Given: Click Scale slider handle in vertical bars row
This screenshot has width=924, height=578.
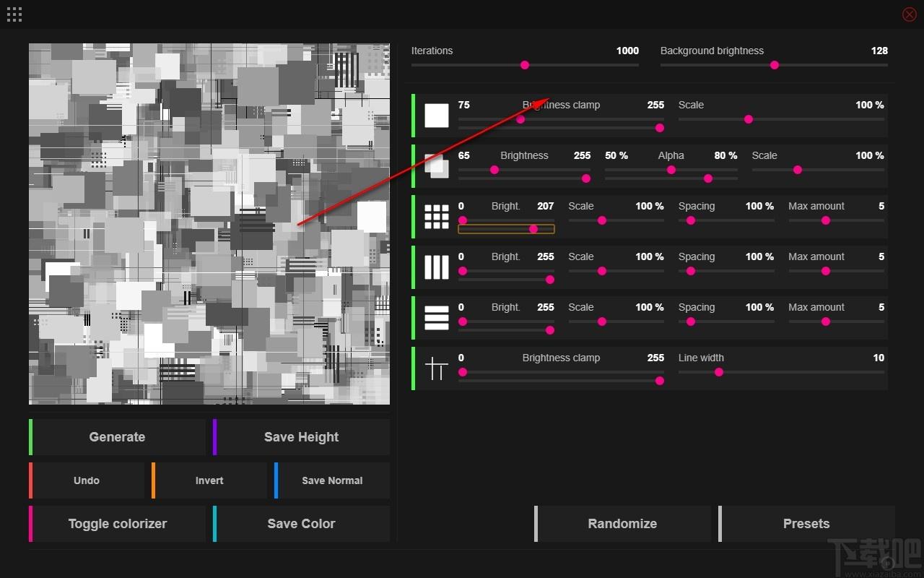Looking at the screenshot, I should coord(602,271).
